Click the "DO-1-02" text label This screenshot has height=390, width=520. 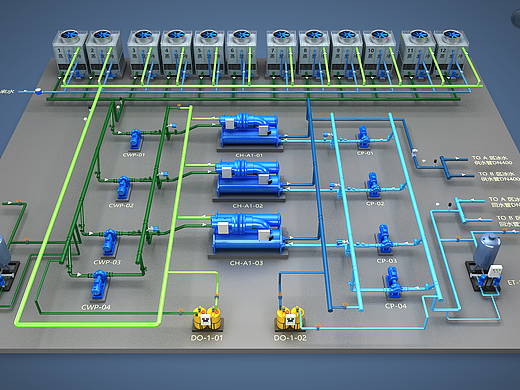[x=290, y=338]
